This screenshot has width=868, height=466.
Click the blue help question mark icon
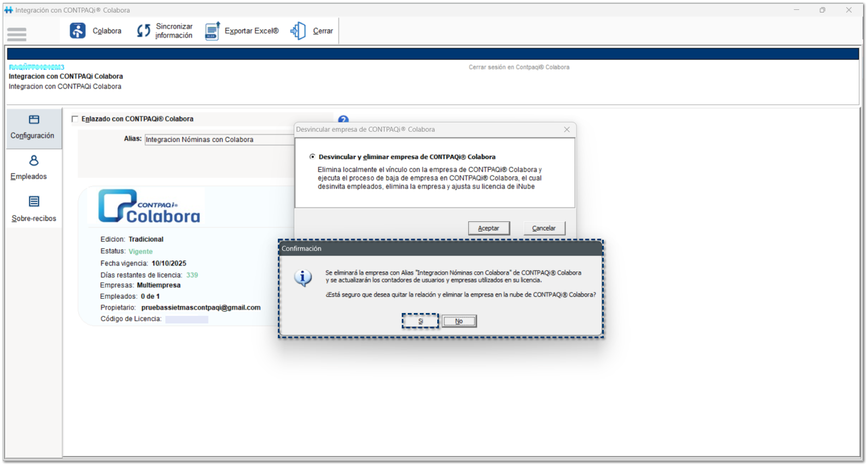(x=343, y=120)
